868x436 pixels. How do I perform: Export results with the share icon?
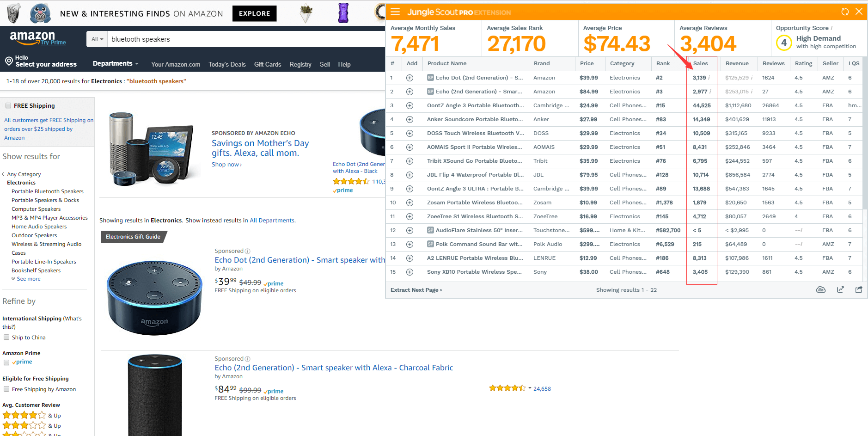pos(859,290)
